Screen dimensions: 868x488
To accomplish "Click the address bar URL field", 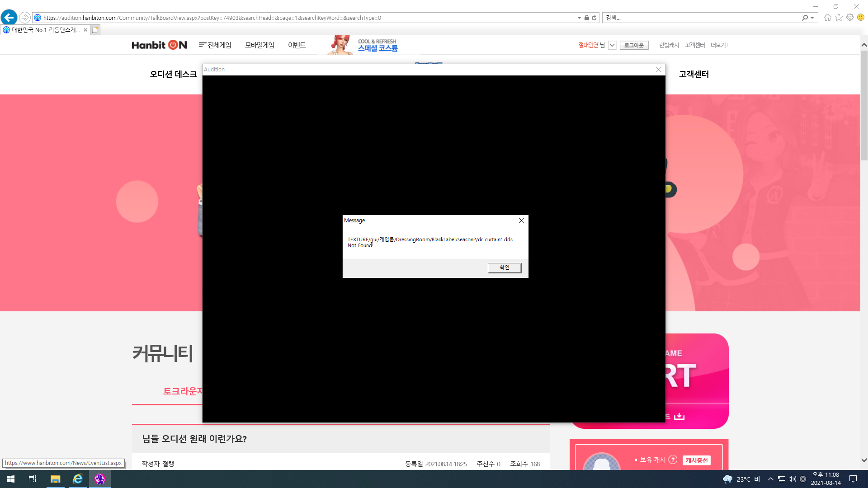I will (303, 18).
